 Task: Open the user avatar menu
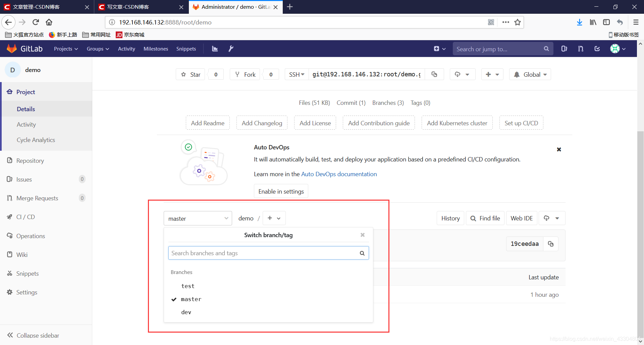[x=618, y=49]
